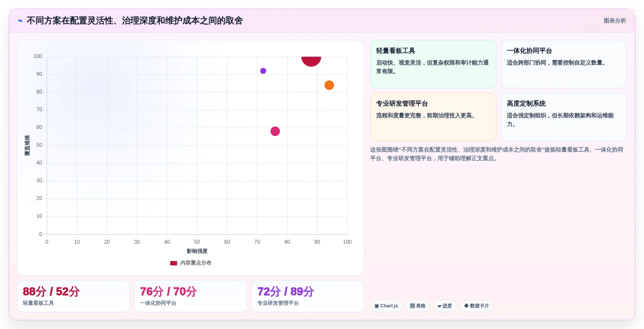Click the 76分 / 70分 stat card
644x329 pixels.
pyautogui.click(x=190, y=296)
